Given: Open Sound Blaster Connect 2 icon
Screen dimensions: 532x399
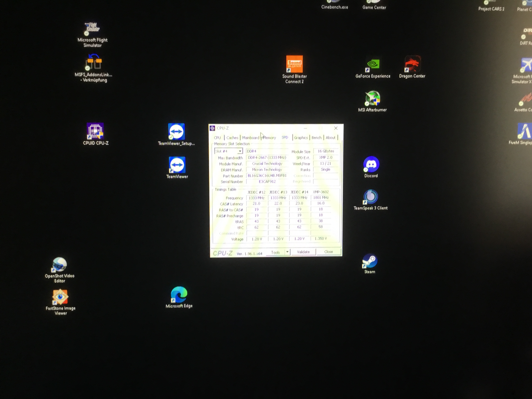Looking at the screenshot, I should click(x=294, y=64).
